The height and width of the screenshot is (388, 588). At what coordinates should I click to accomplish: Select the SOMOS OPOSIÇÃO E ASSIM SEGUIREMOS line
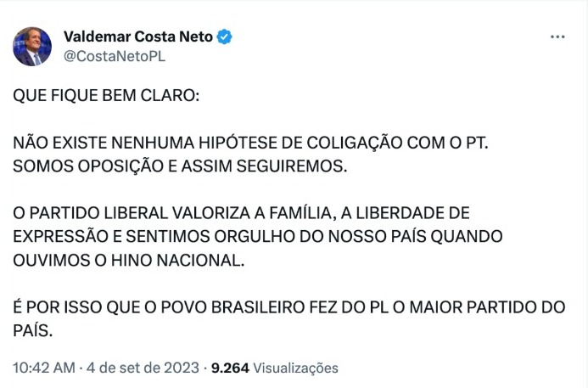180,166
